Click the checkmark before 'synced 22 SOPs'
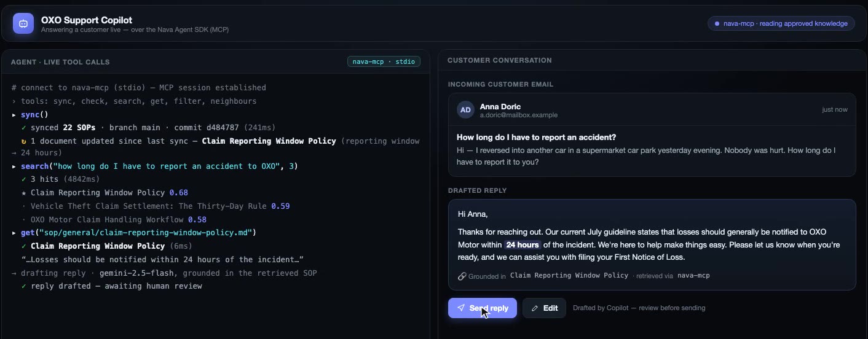 23,128
